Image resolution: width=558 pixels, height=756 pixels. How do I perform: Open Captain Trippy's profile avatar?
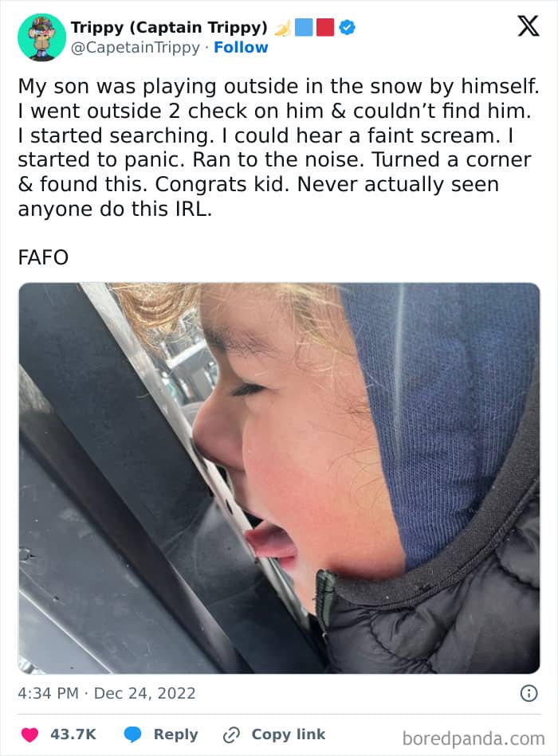41,37
